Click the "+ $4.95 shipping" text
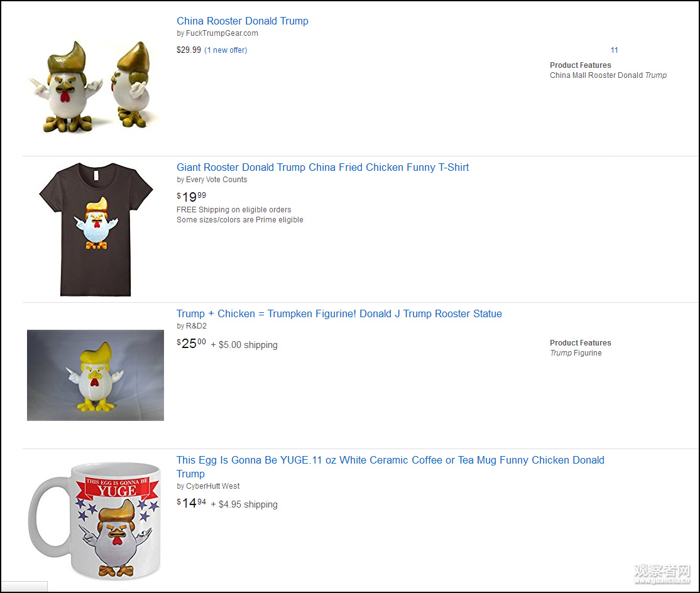Viewport: 700px width, 593px height. 244,504
